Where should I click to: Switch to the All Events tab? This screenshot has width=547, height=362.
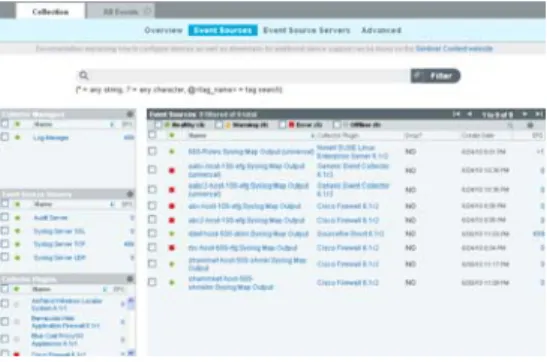click(x=120, y=12)
